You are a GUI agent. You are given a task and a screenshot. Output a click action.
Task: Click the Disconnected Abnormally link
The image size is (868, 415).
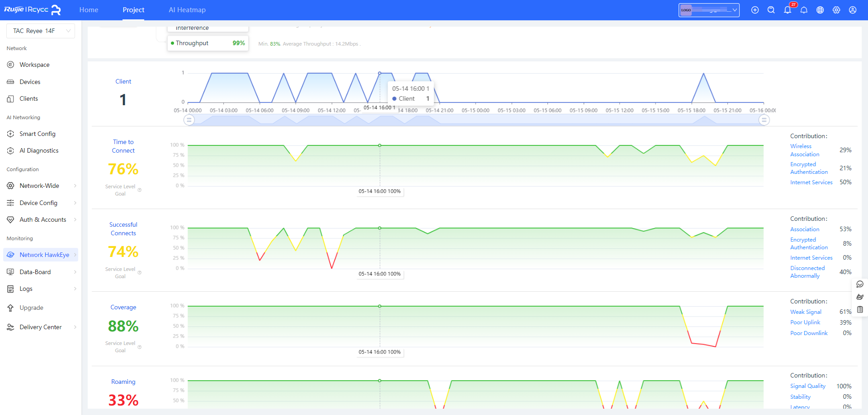pyautogui.click(x=807, y=272)
